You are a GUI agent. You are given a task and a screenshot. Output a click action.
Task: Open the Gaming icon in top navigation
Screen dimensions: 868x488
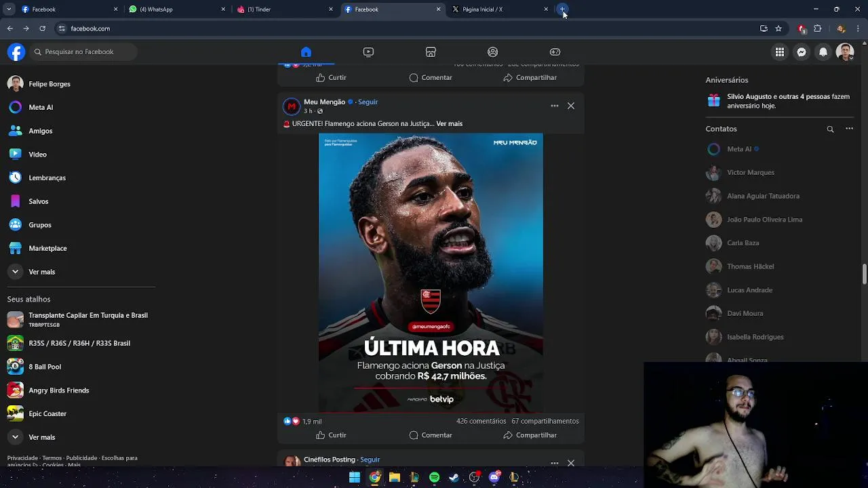(x=555, y=52)
